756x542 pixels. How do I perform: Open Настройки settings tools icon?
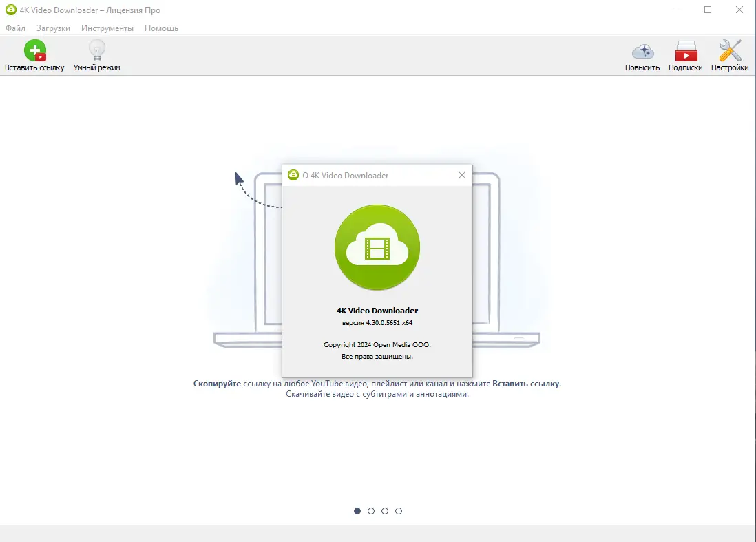coord(730,51)
